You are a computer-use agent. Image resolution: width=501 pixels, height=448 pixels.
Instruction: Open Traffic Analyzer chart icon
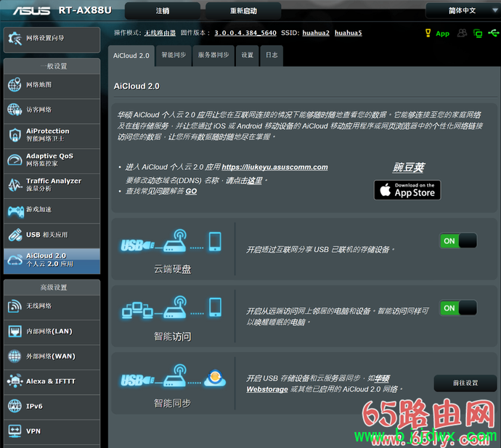click(15, 185)
